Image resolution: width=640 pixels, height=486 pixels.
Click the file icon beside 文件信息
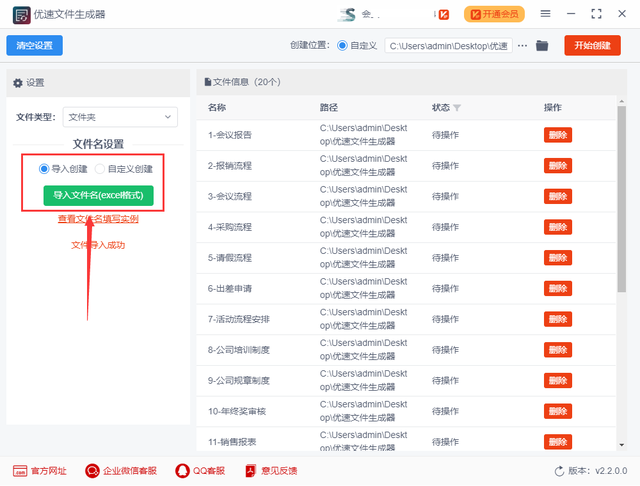point(208,82)
